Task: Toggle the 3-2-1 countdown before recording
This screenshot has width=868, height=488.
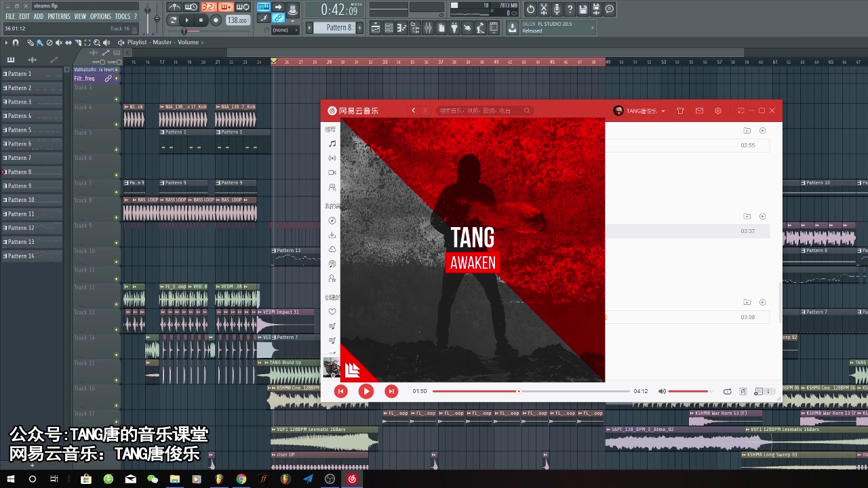Action: tap(209, 7)
